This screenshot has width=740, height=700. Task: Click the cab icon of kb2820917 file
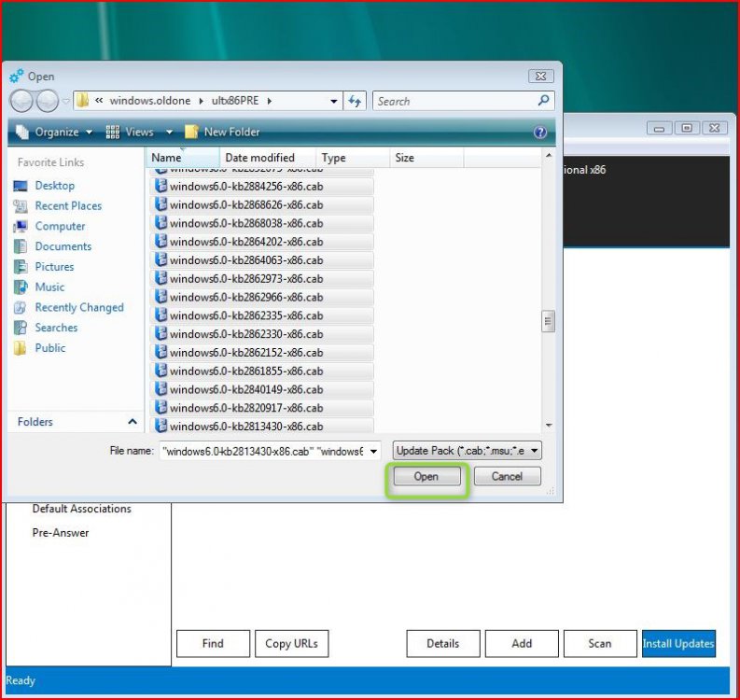click(x=161, y=407)
